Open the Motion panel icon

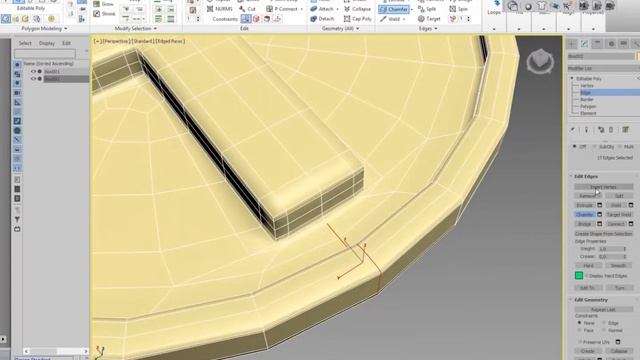click(611, 44)
